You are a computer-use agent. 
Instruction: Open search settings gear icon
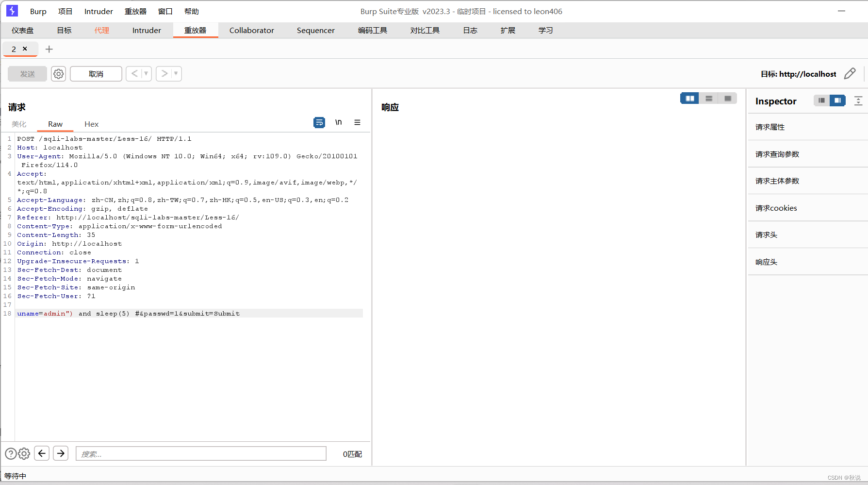(x=24, y=453)
